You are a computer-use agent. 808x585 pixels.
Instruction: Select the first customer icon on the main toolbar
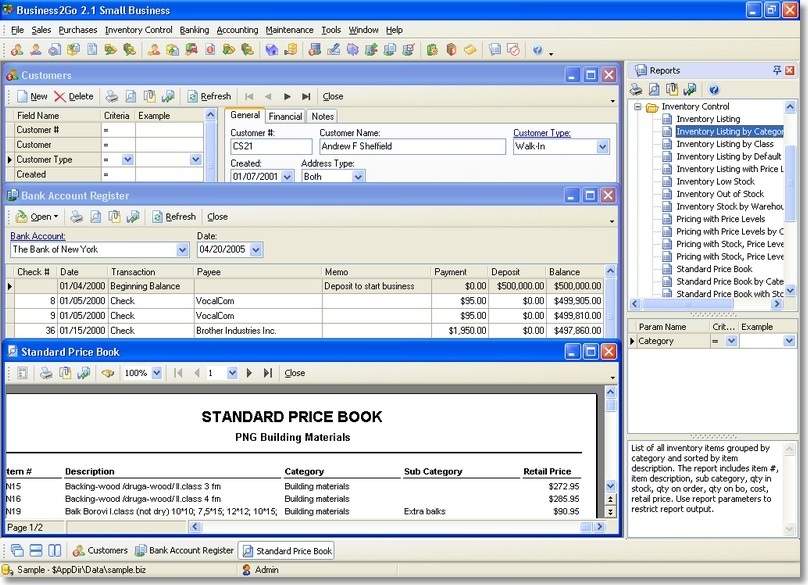coord(15,48)
